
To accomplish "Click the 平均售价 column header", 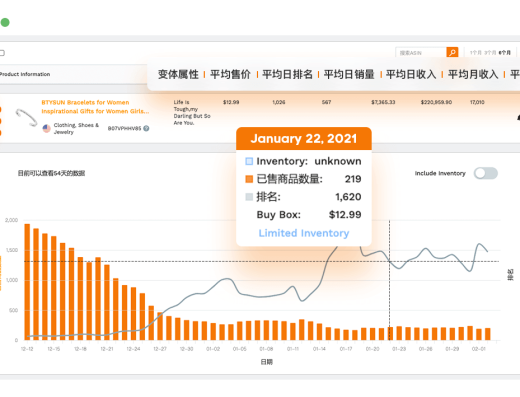I will 230,74.
